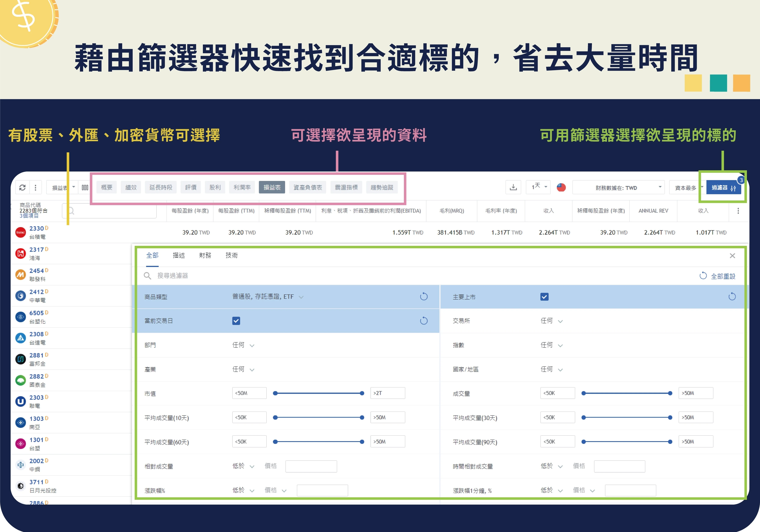Open the 財務數據在: TWD dropdown
This screenshot has width=760, height=532.
pyautogui.click(x=619, y=188)
